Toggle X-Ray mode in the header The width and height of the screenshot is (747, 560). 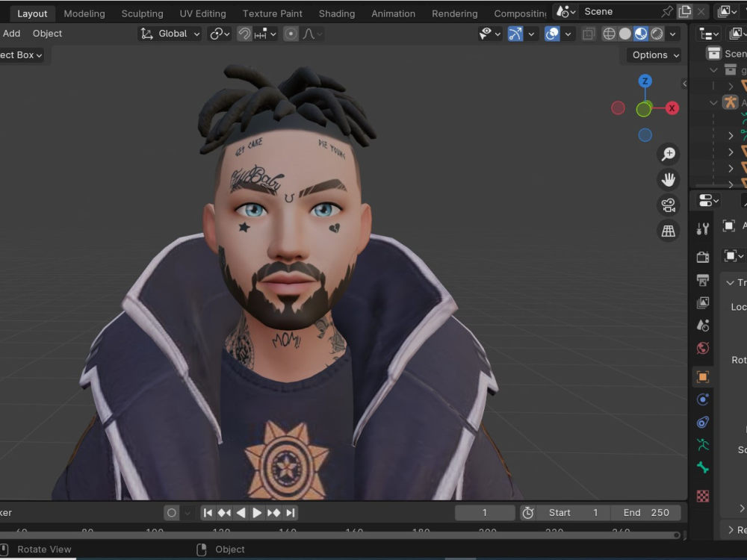589,34
